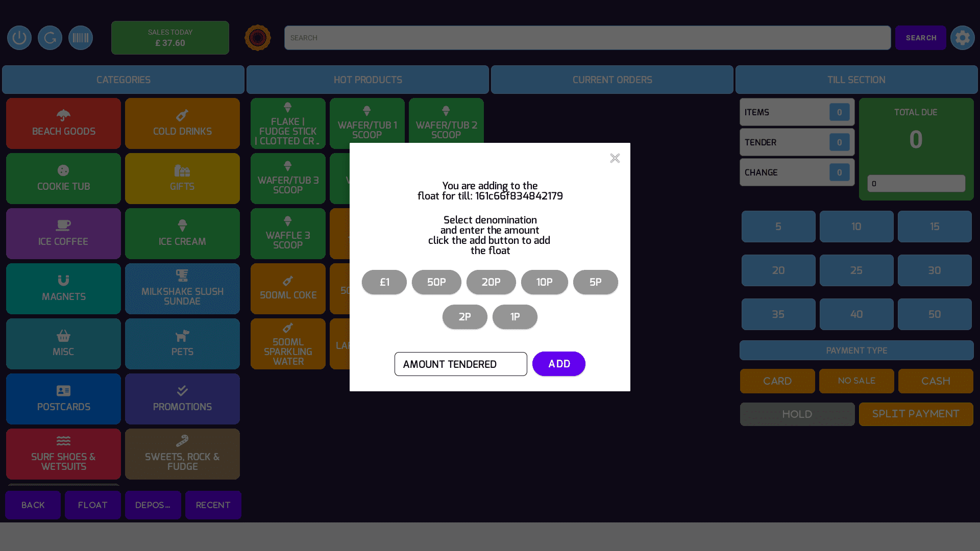
Task: Choose the Magnets category tile
Action: pyautogui.click(x=63, y=289)
